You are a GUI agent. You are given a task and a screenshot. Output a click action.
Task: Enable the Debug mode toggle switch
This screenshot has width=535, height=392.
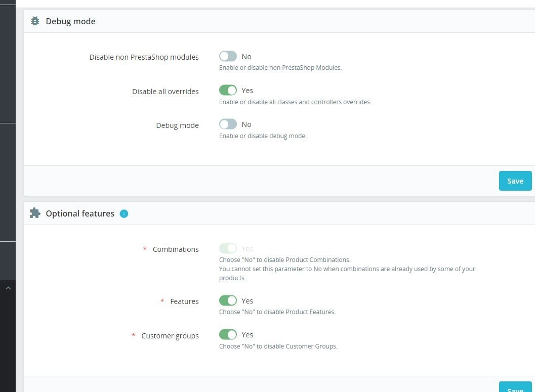pyautogui.click(x=228, y=124)
